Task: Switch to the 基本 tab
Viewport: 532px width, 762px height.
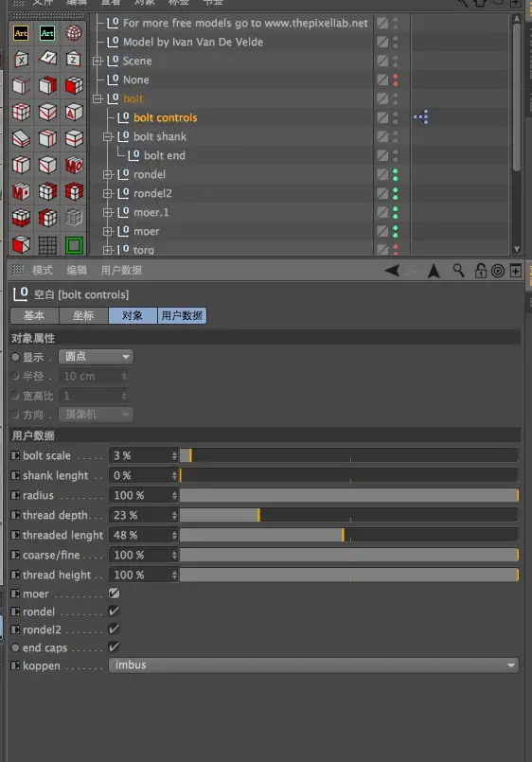Action: tap(34, 316)
